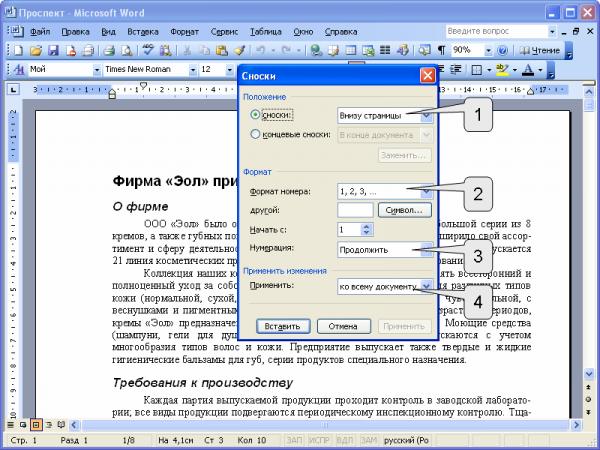Switch to Outline view icon
Screen dimensions: 600x450
pos(49,425)
